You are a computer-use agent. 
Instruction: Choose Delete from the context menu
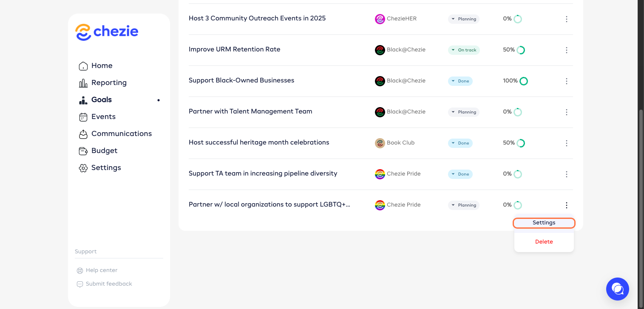tap(544, 242)
